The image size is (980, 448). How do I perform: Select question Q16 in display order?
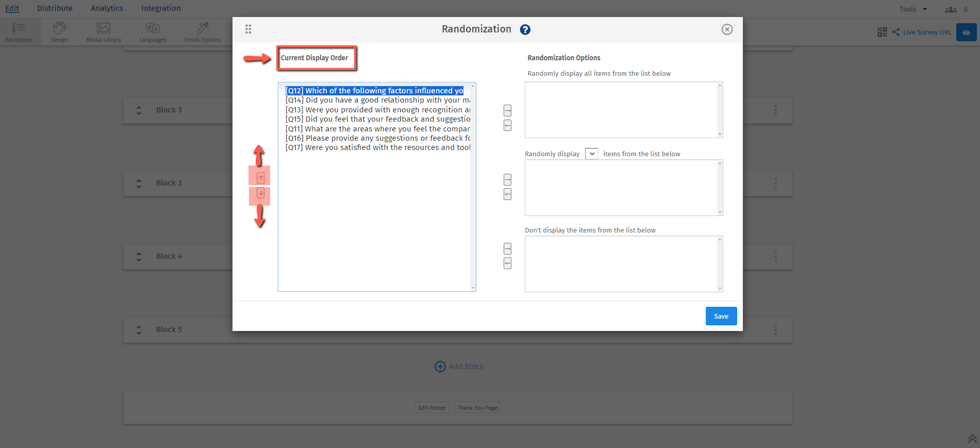(377, 138)
